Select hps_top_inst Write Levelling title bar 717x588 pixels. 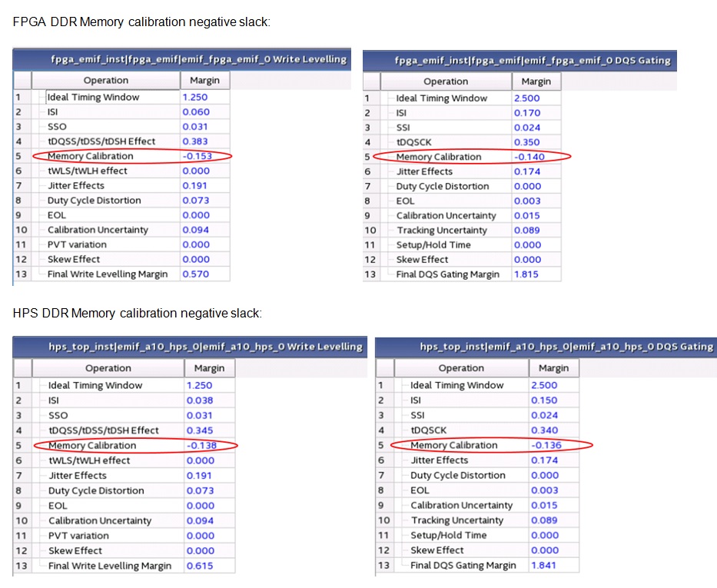190,347
